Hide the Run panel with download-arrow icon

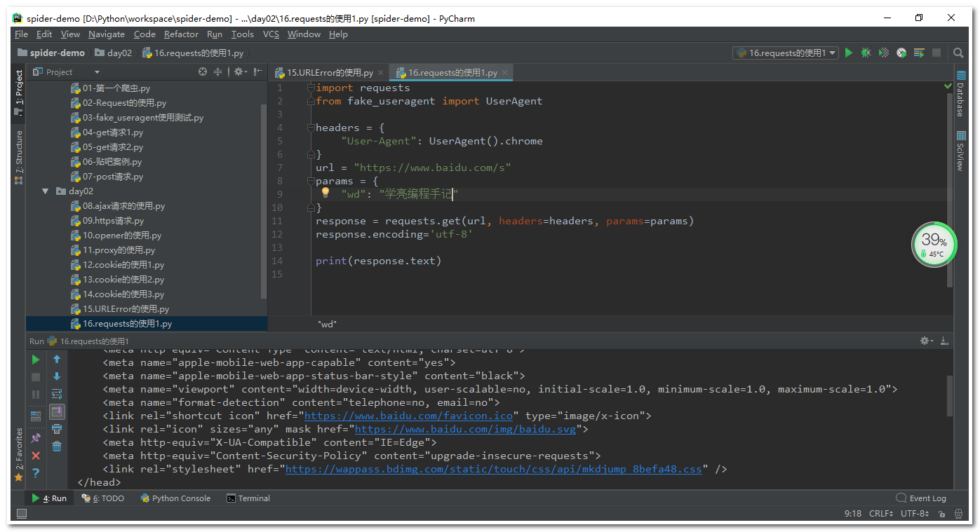coord(944,341)
